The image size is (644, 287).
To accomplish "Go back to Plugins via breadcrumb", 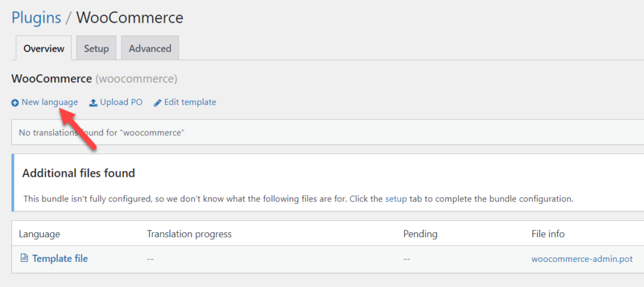I will tap(36, 18).
